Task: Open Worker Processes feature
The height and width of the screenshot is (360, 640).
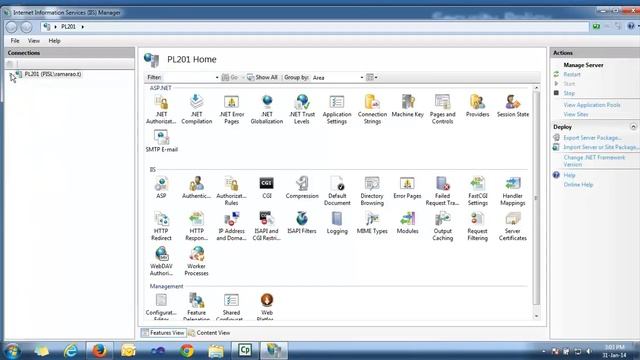Action: click(x=196, y=261)
